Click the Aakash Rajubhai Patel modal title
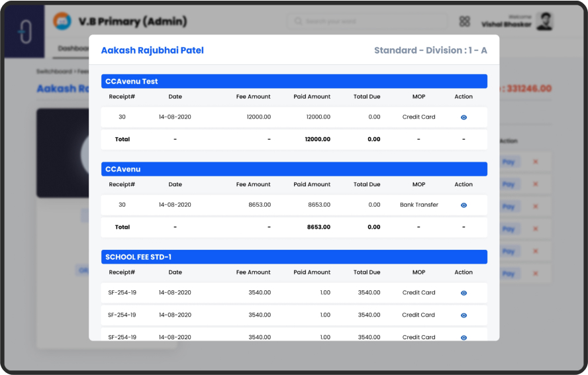Viewport: 588px width, 375px height. pyautogui.click(x=152, y=50)
